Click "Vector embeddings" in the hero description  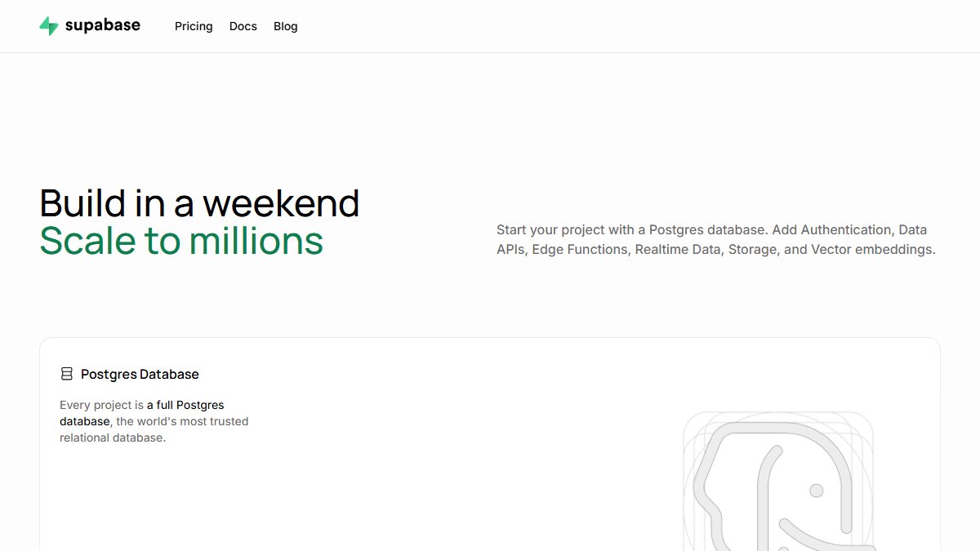[x=871, y=249]
